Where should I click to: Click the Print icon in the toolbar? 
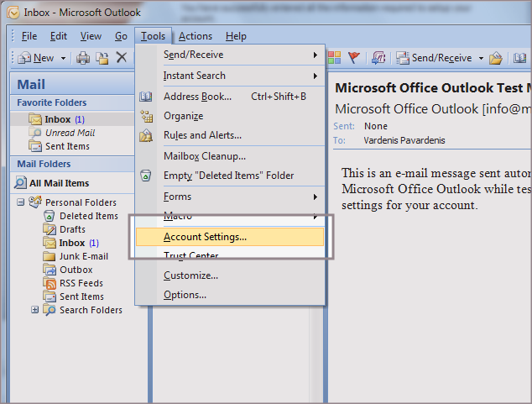(x=83, y=58)
